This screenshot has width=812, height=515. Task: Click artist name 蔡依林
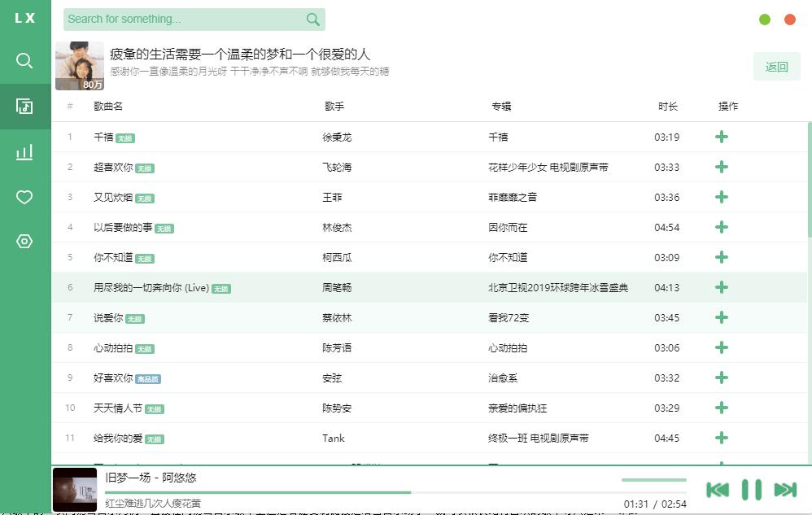337,317
